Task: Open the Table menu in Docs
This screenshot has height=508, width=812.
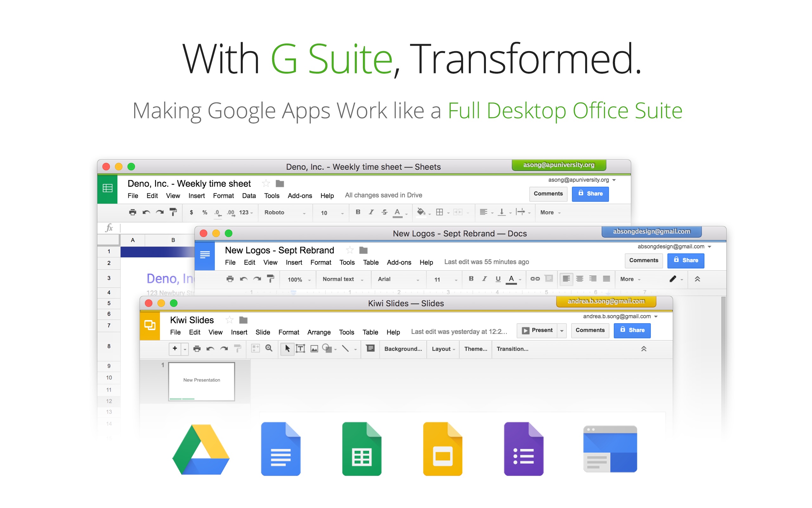Action: tap(371, 262)
